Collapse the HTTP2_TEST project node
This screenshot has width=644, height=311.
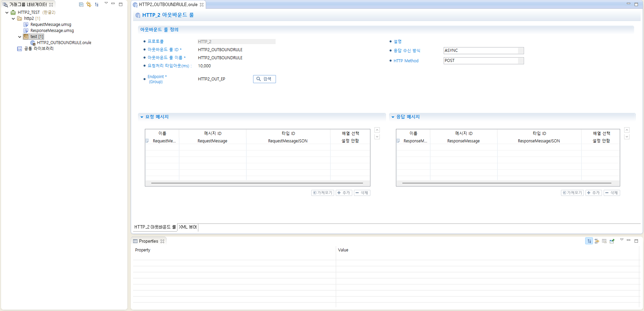(x=7, y=12)
